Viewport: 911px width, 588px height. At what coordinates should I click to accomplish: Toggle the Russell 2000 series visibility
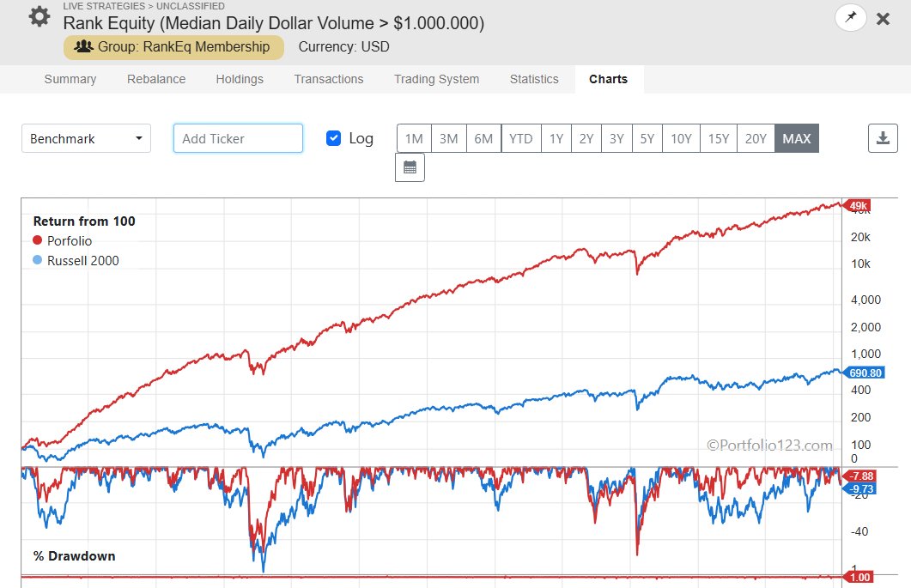coord(82,260)
